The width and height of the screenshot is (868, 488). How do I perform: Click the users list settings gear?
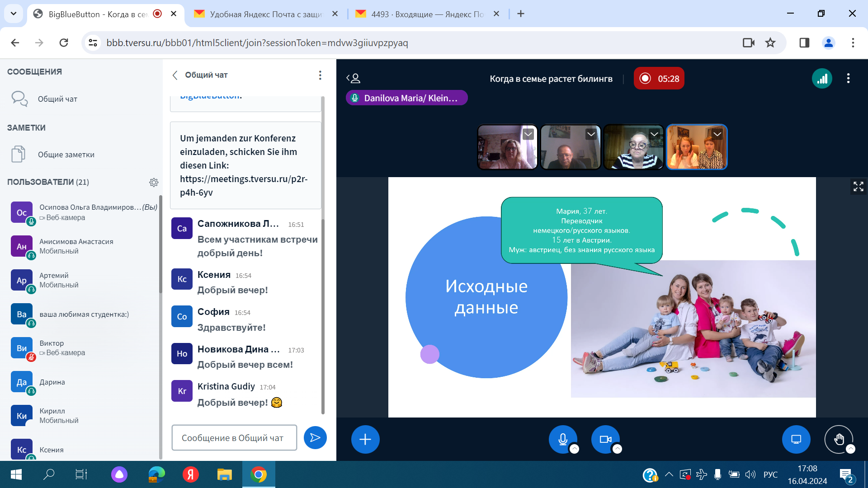(154, 182)
